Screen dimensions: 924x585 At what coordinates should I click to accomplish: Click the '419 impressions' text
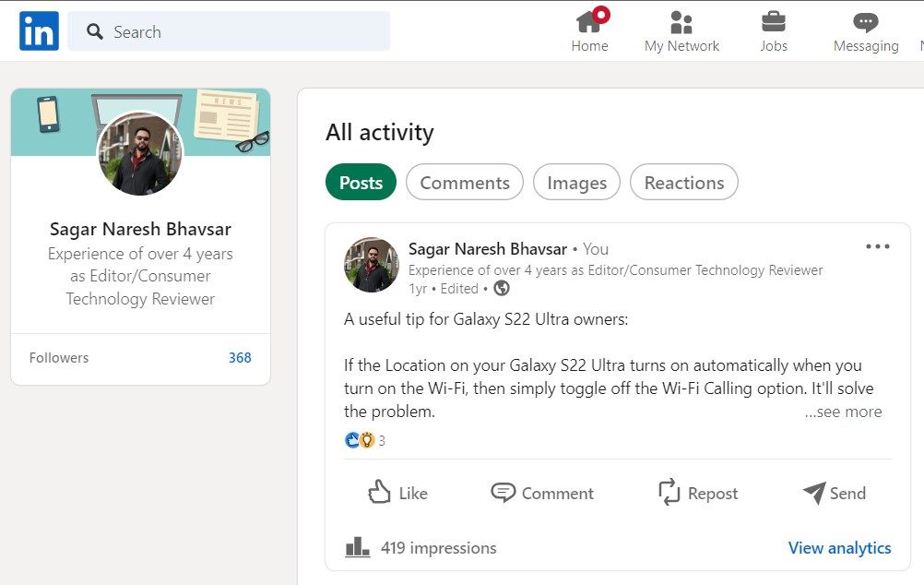click(438, 548)
